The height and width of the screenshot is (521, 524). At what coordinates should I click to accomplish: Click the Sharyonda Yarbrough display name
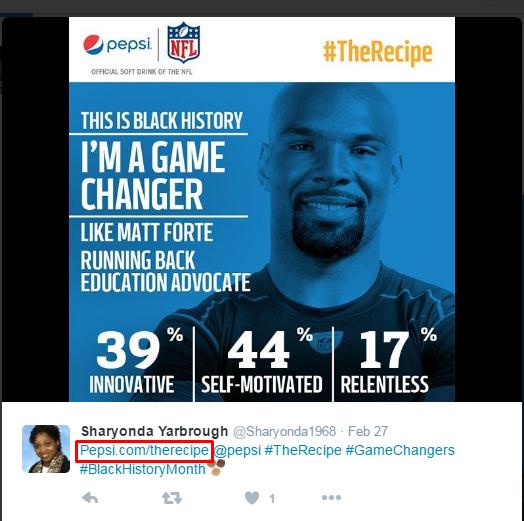pyautogui.click(x=154, y=431)
